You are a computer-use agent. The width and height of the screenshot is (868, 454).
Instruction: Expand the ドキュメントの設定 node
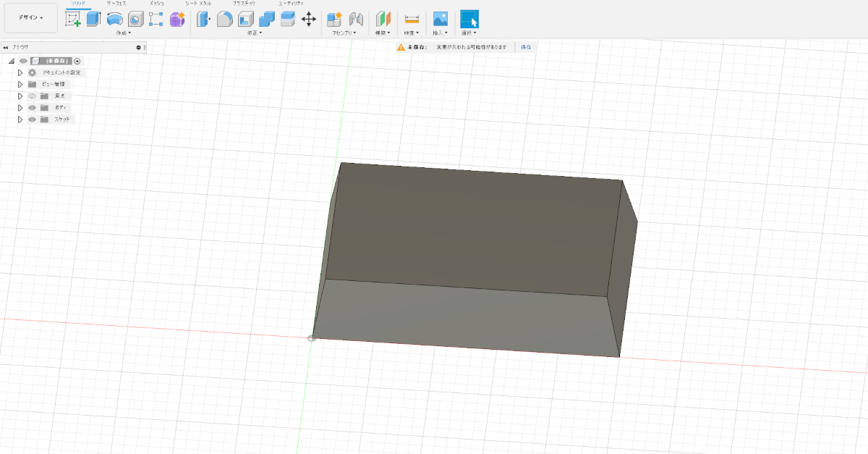(20, 72)
